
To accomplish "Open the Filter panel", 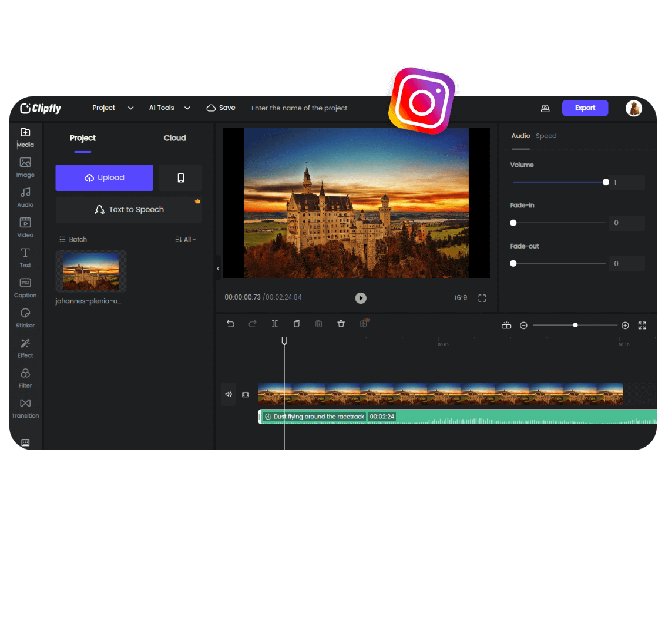I will tap(25, 378).
